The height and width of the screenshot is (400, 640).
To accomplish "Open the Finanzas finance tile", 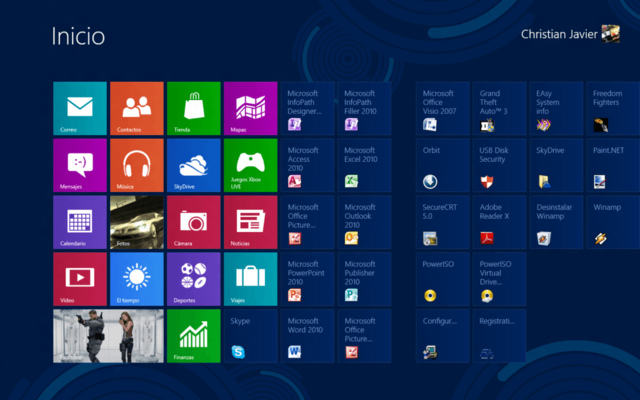I will tap(193, 336).
